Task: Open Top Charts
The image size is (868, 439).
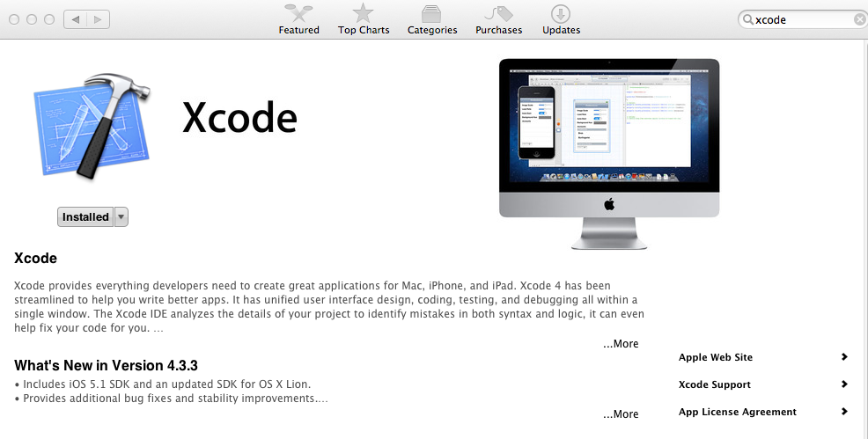Action: (x=364, y=19)
